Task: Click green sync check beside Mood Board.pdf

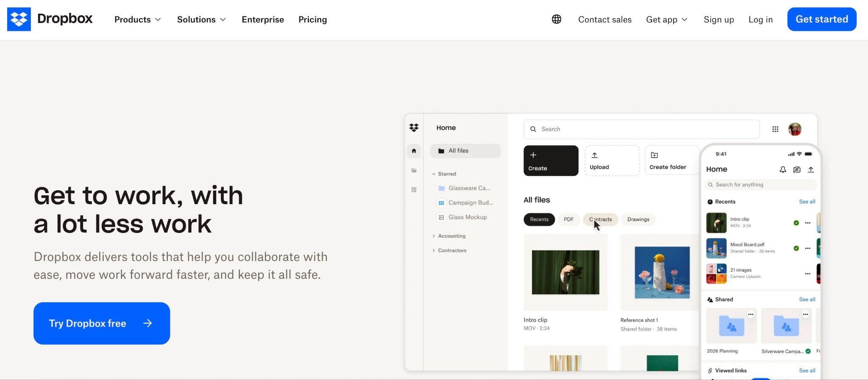Action: [x=796, y=248]
